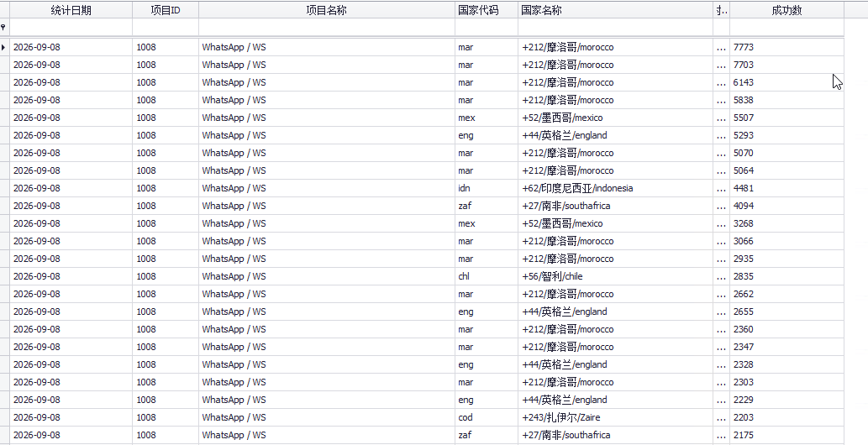This screenshot has height=445, width=868.
Task: Click the cod country code cell
Action: tap(487, 417)
